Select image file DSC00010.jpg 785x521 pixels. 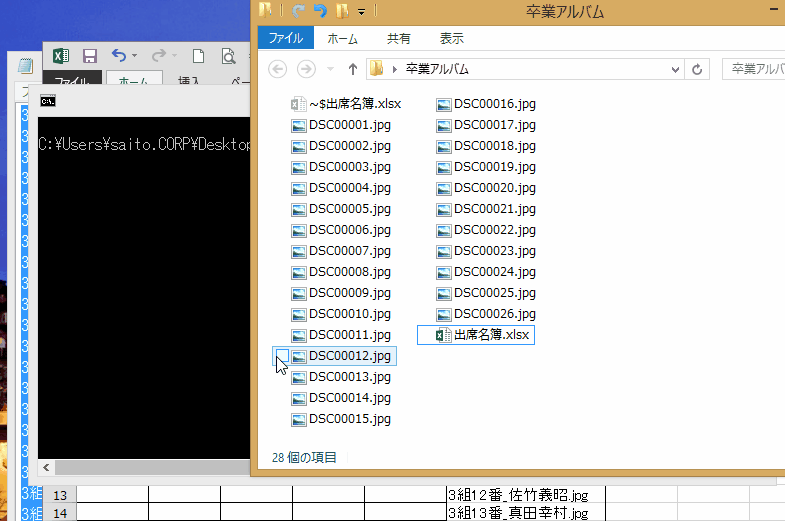pyautogui.click(x=341, y=314)
